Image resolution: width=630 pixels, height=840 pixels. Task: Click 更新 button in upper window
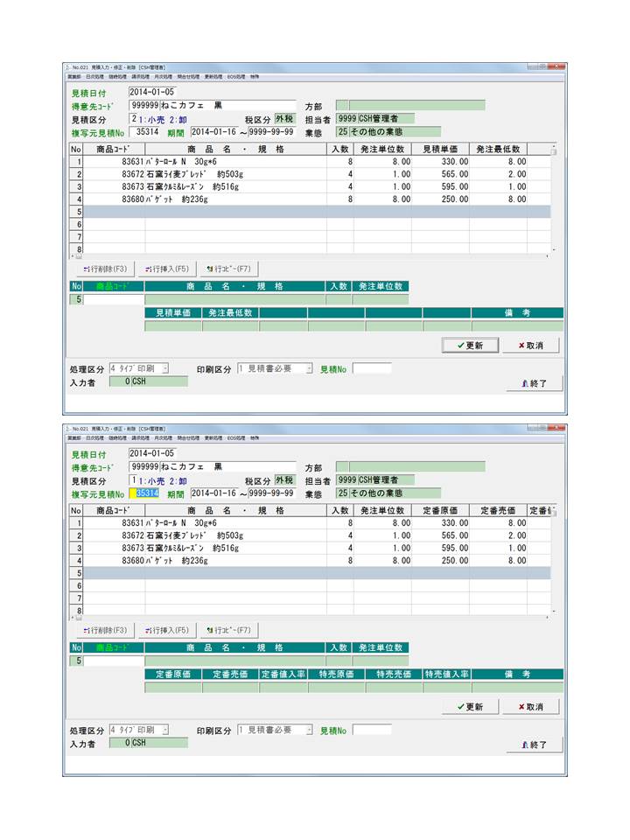pos(471,346)
